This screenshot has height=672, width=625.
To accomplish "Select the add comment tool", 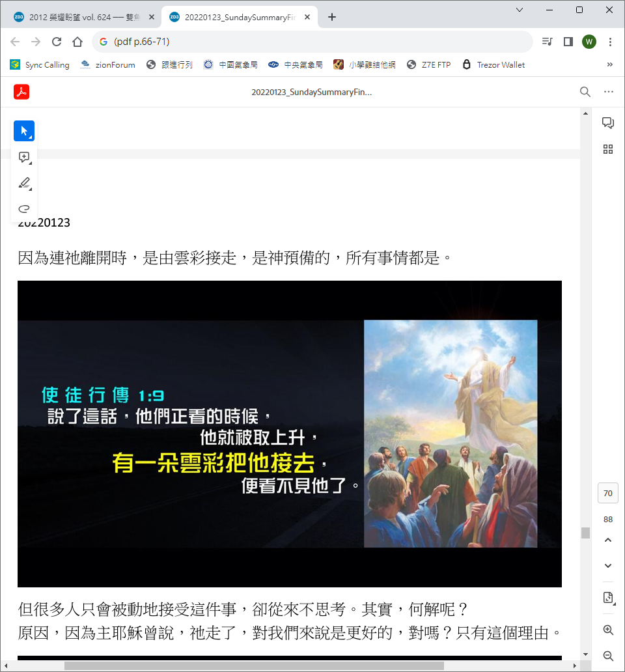I will 24,158.
